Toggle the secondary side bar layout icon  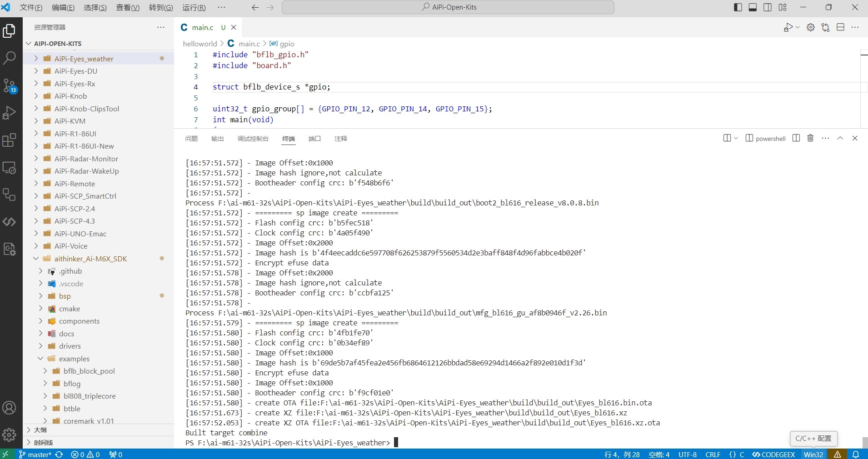click(768, 7)
